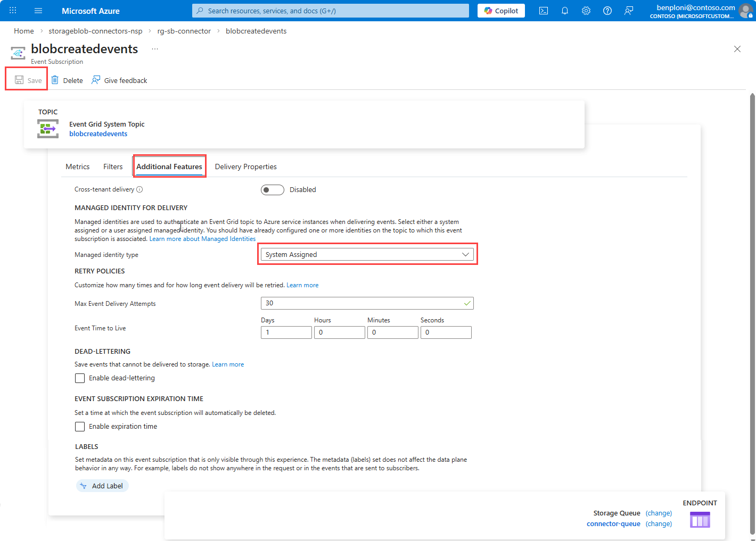The image size is (756, 541).
Task: Click the Minutes time-to-live field
Action: tap(393, 332)
